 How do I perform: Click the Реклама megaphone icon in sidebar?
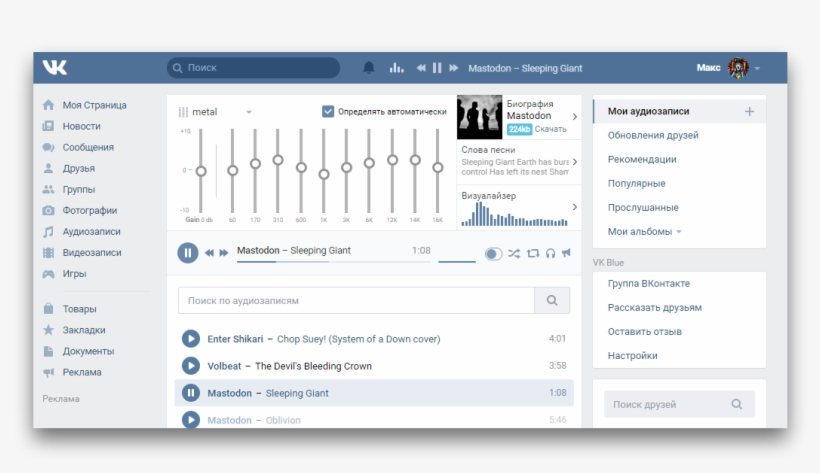(x=48, y=372)
